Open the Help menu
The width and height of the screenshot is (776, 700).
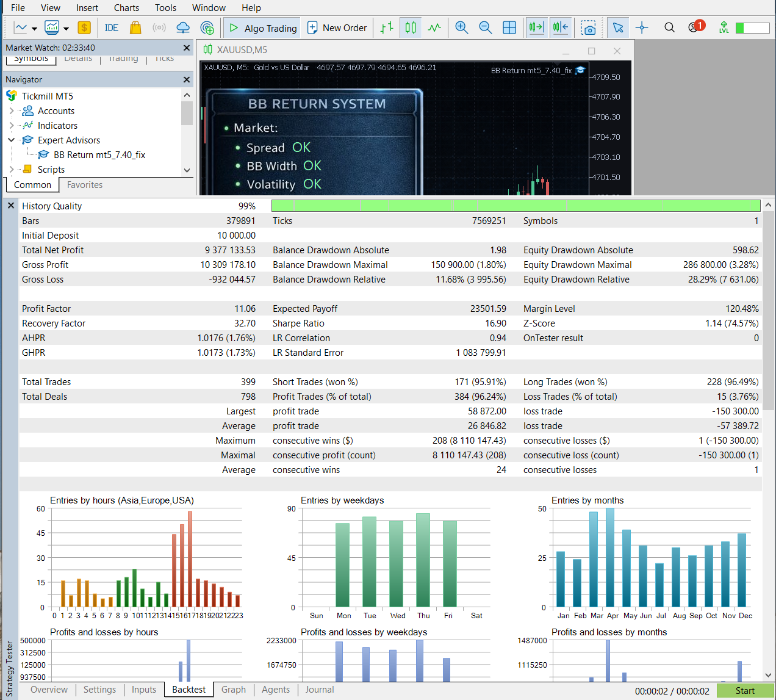251,8
